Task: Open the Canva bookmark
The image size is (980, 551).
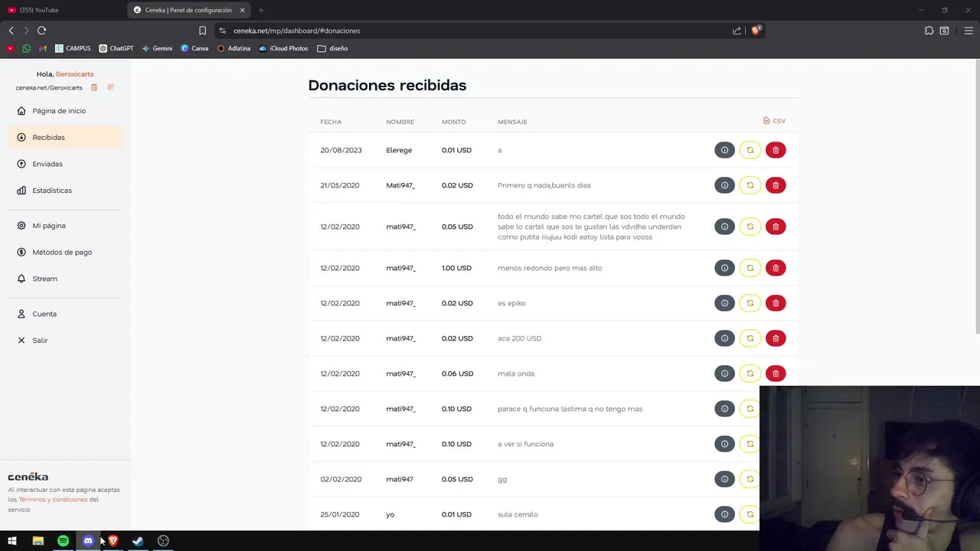Action: [x=194, y=48]
